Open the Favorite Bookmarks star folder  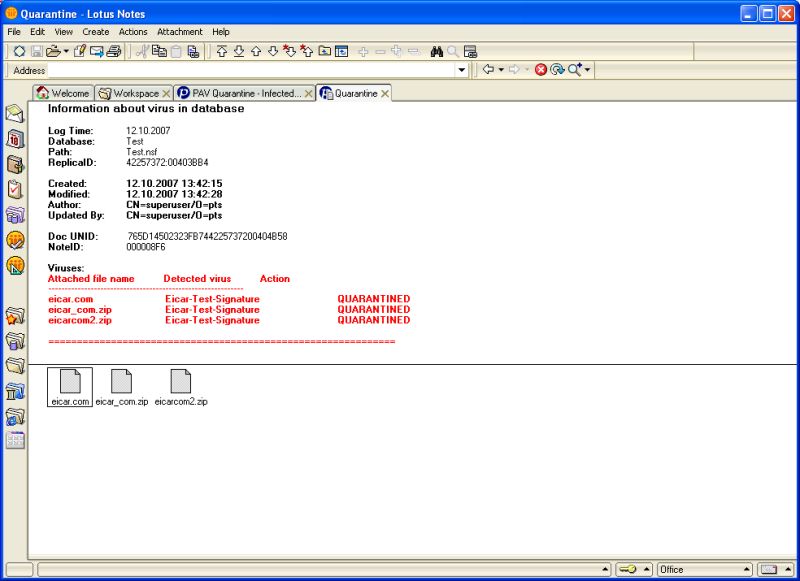pyautogui.click(x=15, y=316)
